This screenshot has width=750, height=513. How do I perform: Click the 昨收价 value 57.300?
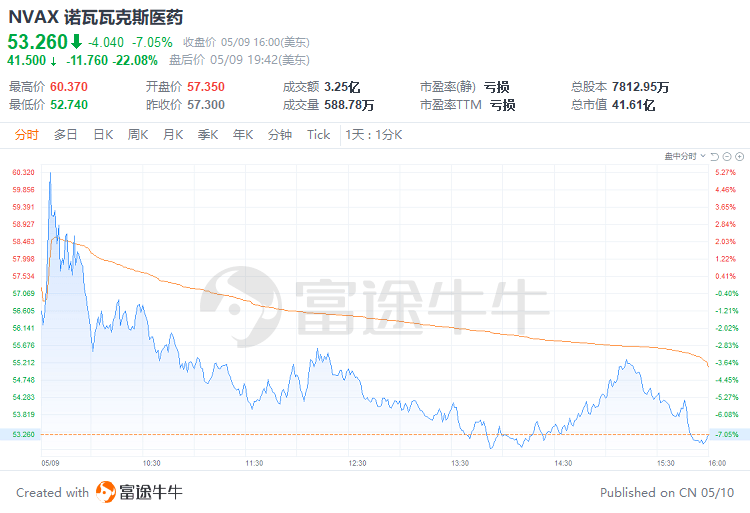206,105
